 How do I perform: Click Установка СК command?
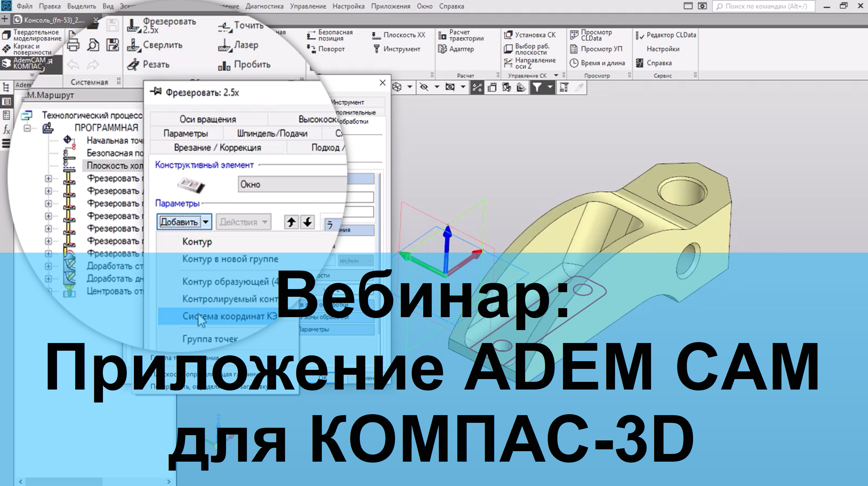tap(529, 35)
